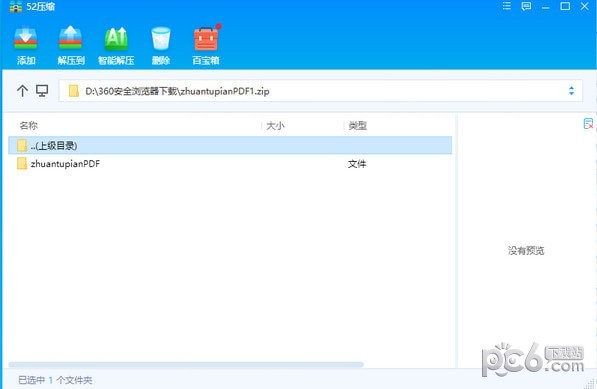Sort by 名称 column header
Viewport: 597px width, 389px height.
coord(29,126)
